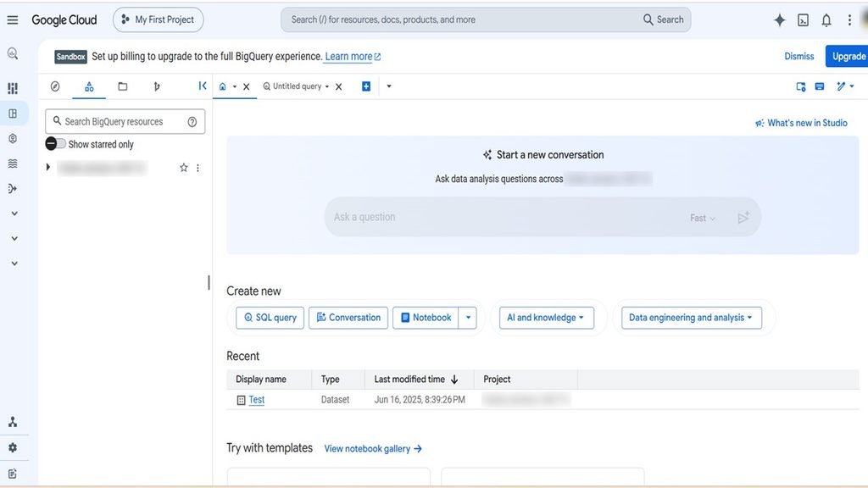Open What's new in Studio
This screenshot has height=488, width=868.
[x=801, y=123]
